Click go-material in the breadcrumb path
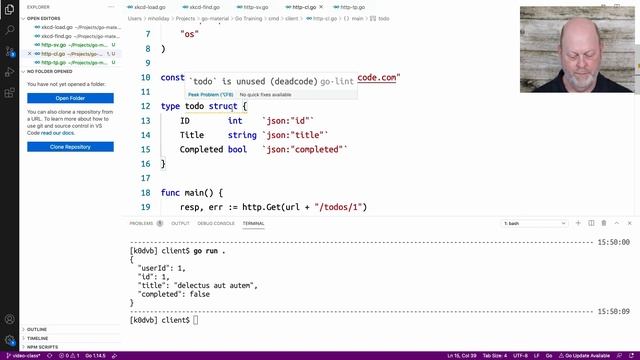 pyautogui.click(x=215, y=18)
